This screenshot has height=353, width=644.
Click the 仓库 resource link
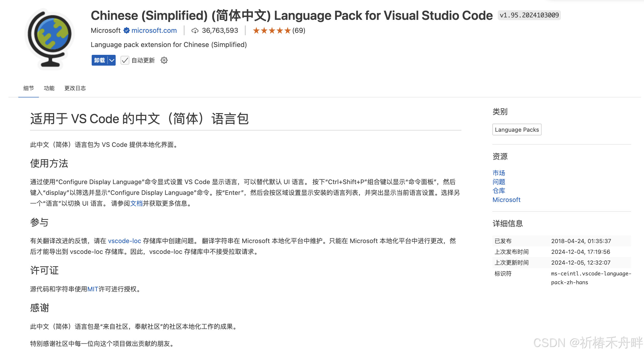click(499, 191)
